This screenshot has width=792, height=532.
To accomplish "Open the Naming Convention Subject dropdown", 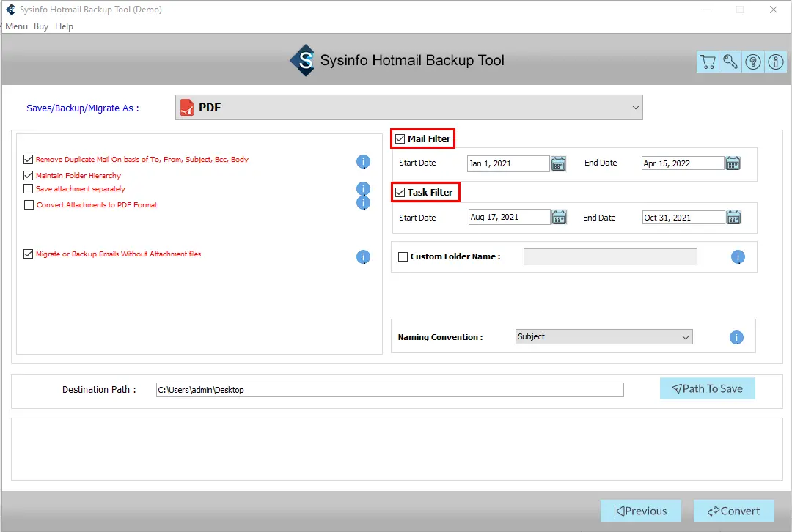I will [604, 337].
